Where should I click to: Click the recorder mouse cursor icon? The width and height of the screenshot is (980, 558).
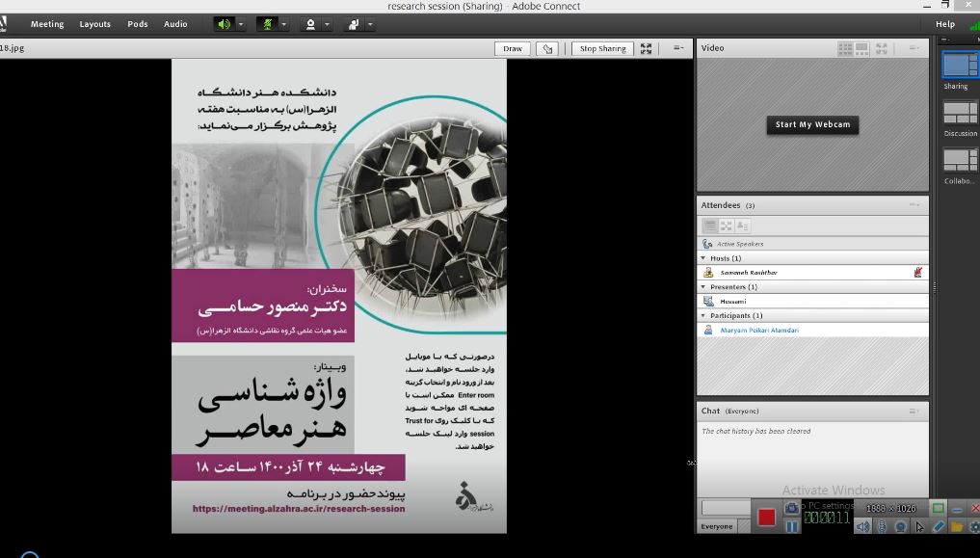coord(919,526)
